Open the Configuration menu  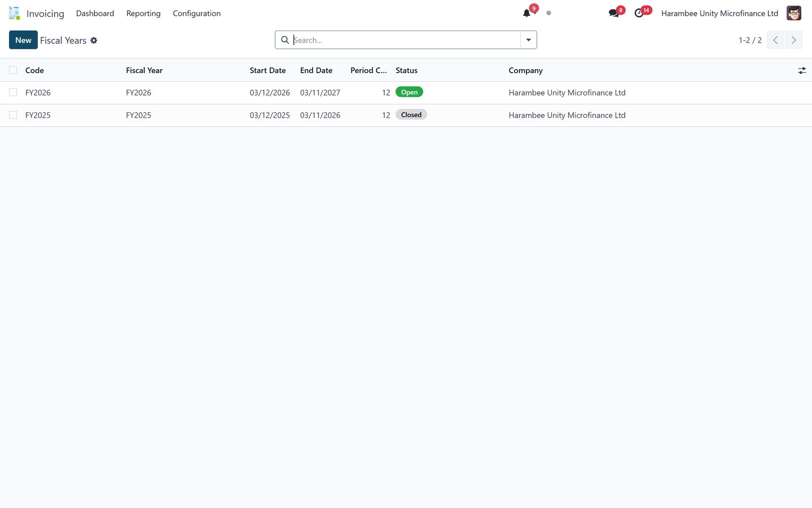(196, 13)
